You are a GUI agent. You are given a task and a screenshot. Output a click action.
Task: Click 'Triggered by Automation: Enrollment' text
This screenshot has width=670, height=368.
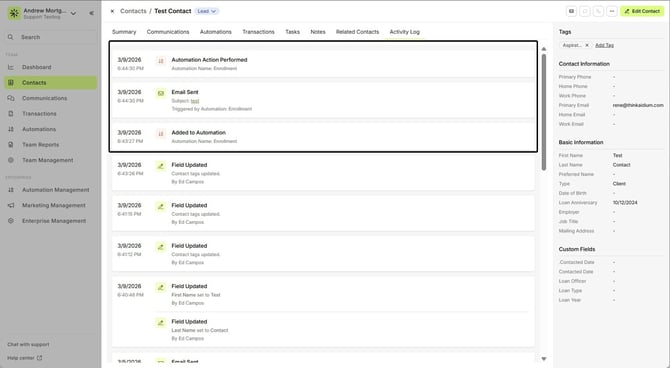pyautogui.click(x=212, y=109)
